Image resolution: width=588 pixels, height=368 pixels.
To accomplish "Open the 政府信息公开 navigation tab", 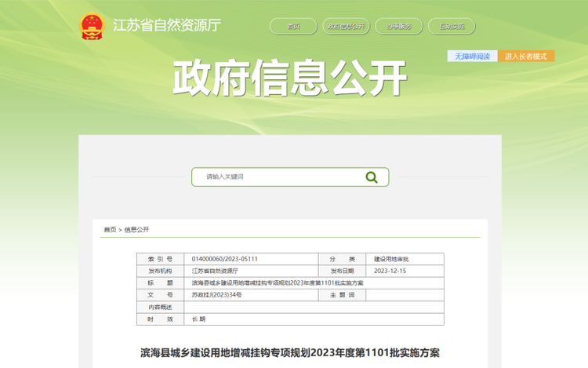I will coord(346,27).
